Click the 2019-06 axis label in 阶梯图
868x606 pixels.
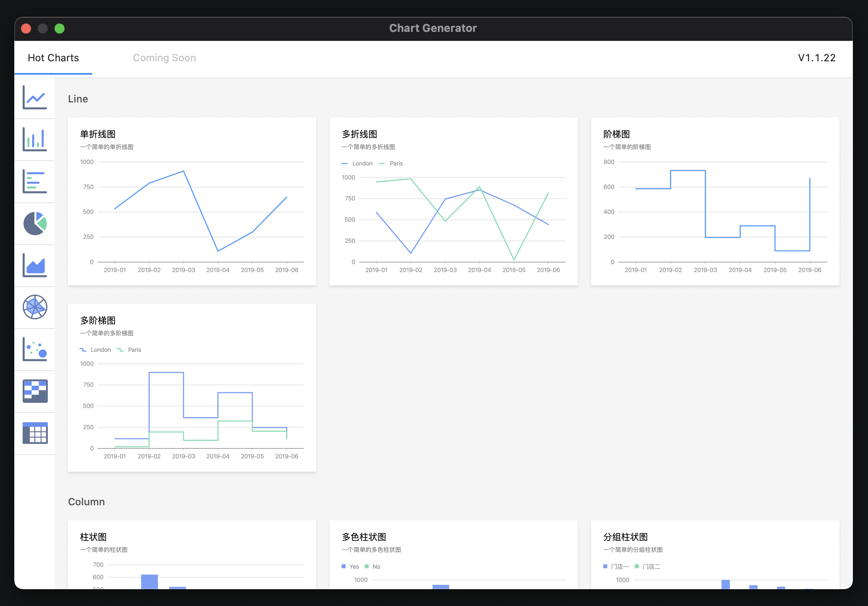coord(810,270)
